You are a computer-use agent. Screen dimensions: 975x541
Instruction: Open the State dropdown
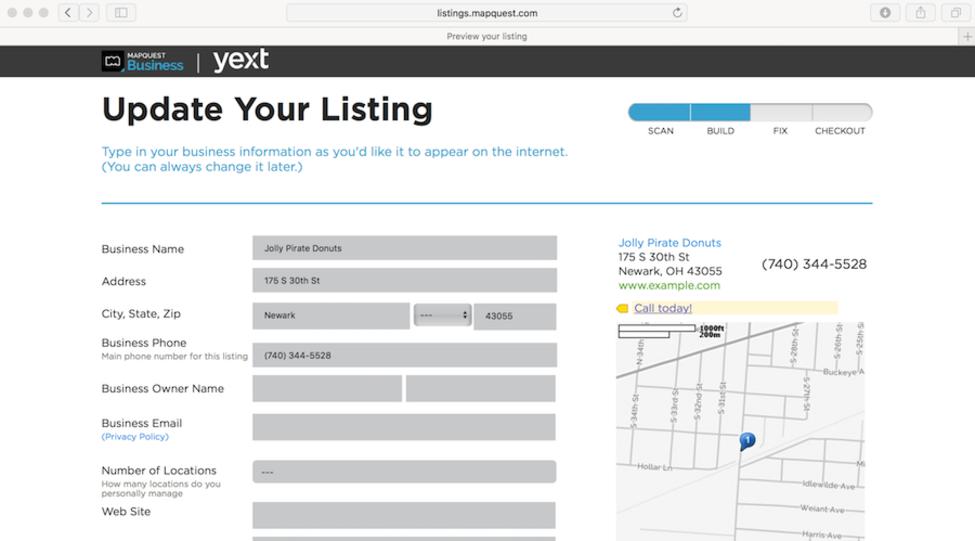(443, 315)
